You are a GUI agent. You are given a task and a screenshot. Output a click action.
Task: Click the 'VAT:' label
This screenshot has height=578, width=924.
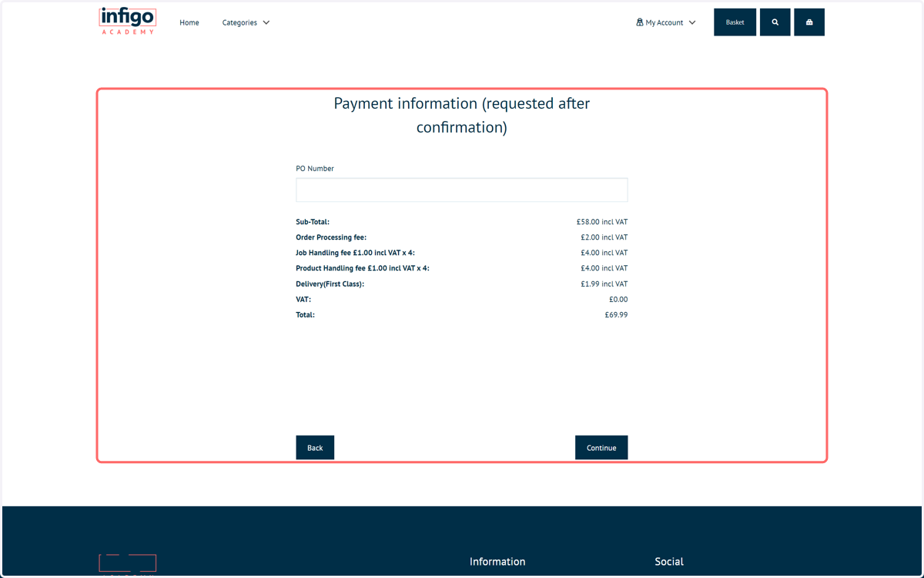(x=303, y=299)
